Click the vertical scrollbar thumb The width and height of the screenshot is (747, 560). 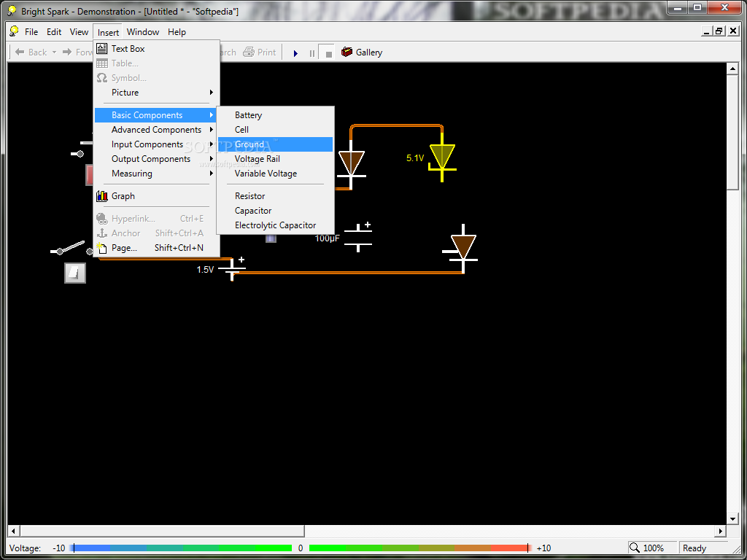(732, 133)
